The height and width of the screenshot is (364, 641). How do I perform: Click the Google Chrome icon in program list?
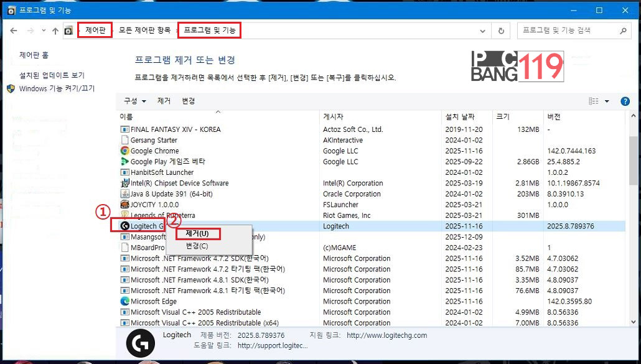[x=124, y=151]
